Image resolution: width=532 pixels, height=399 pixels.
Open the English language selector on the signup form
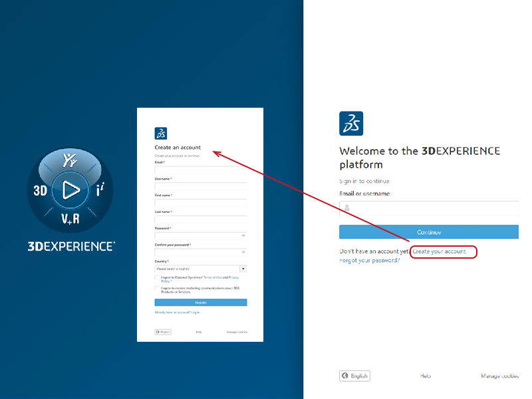[x=163, y=332]
